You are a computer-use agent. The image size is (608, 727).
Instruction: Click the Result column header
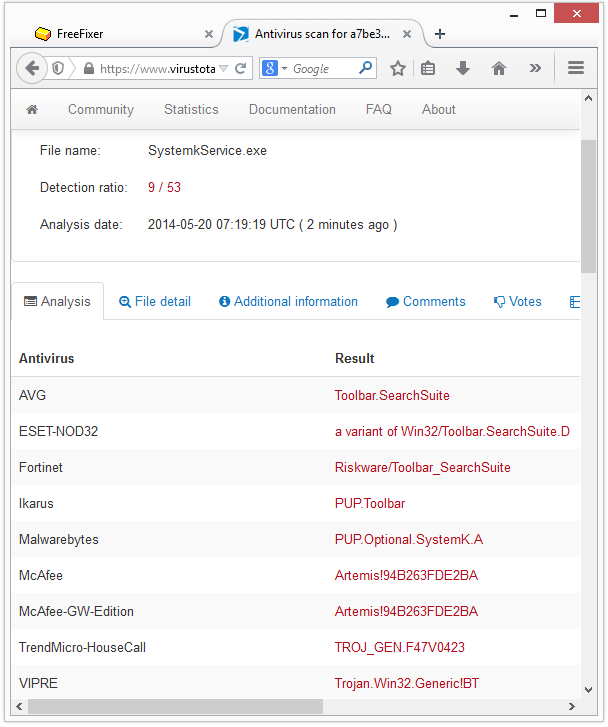354,358
